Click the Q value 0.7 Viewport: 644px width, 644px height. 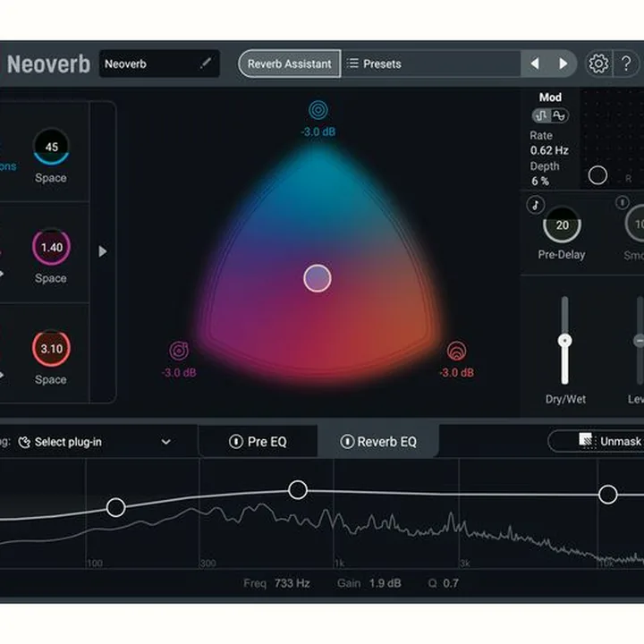click(451, 583)
